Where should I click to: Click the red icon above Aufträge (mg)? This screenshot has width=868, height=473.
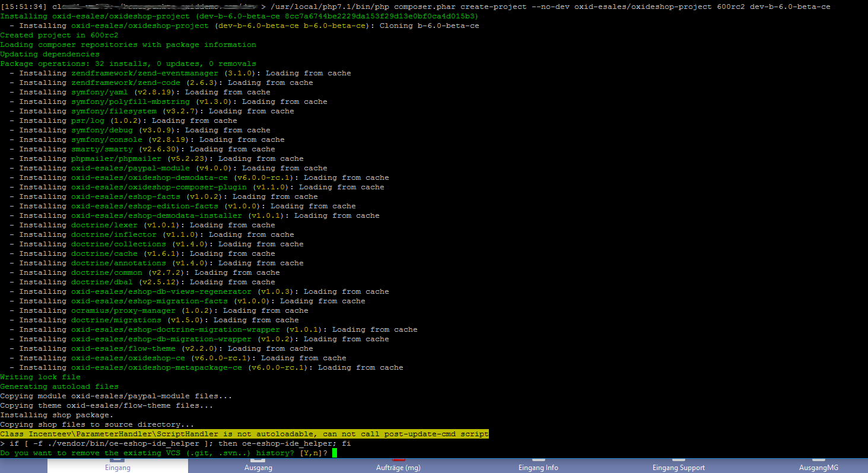coord(399,459)
